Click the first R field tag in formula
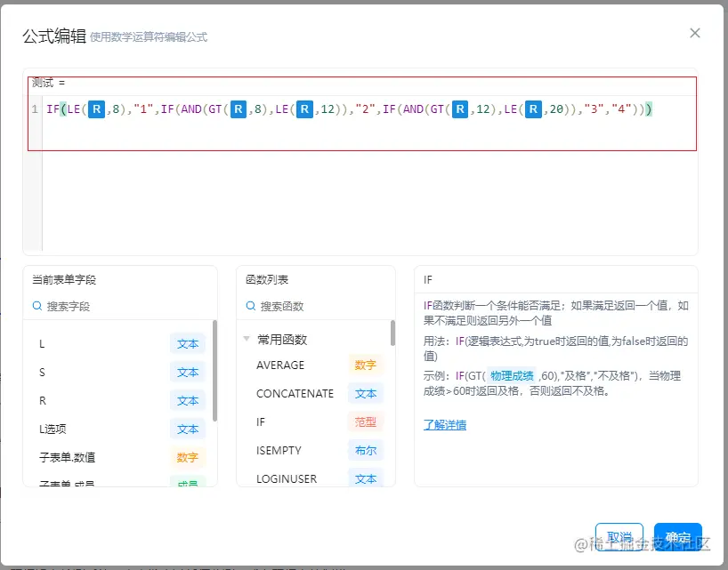The image size is (728, 570). click(x=97, y=109)
